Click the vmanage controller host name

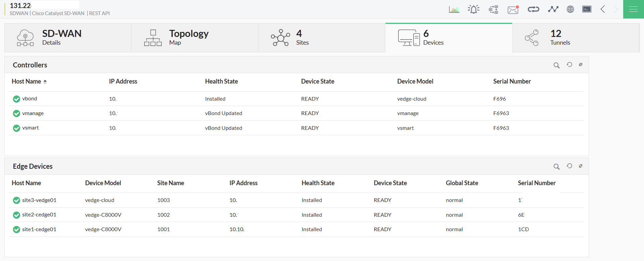33,113
